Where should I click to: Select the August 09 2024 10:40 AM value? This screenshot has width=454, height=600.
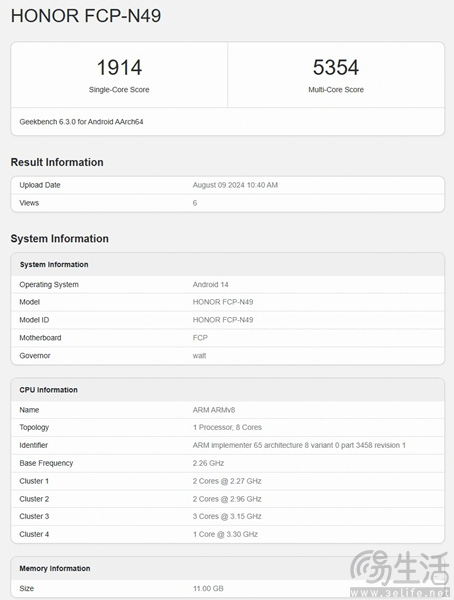click(235, 185)
